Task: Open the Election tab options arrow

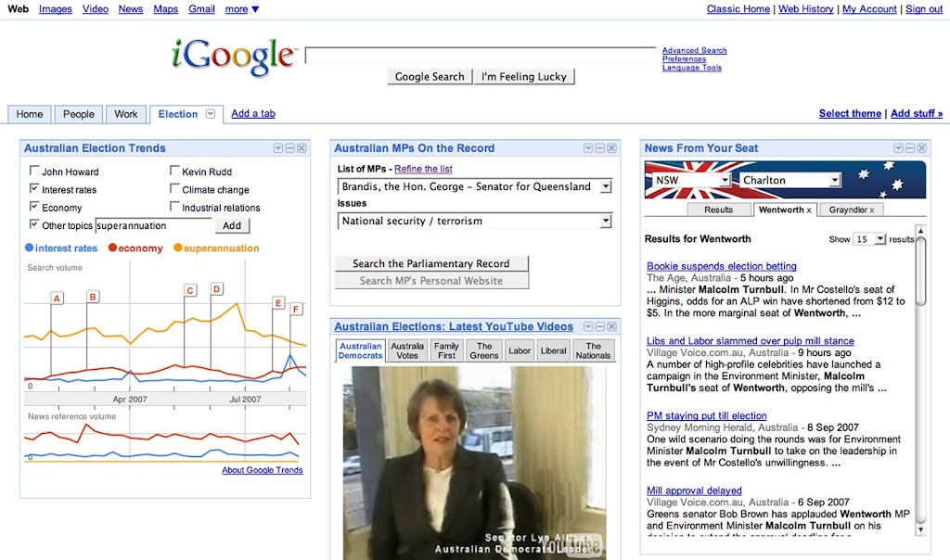Action: pos(211,114)
